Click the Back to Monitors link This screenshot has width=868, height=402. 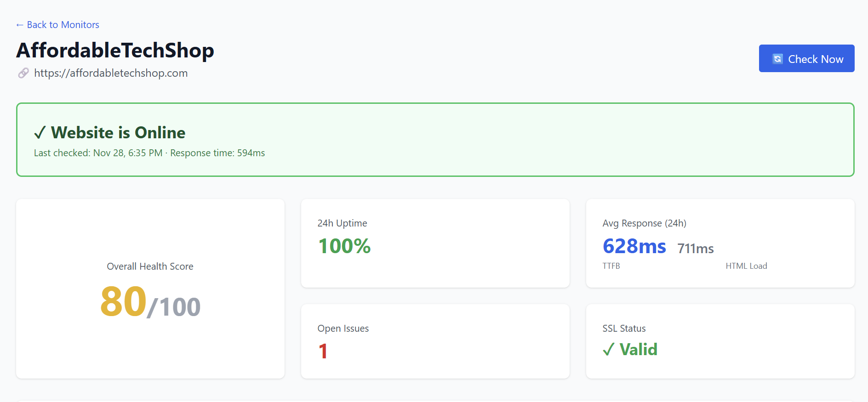pyautogui.click(x=63, y=25)
